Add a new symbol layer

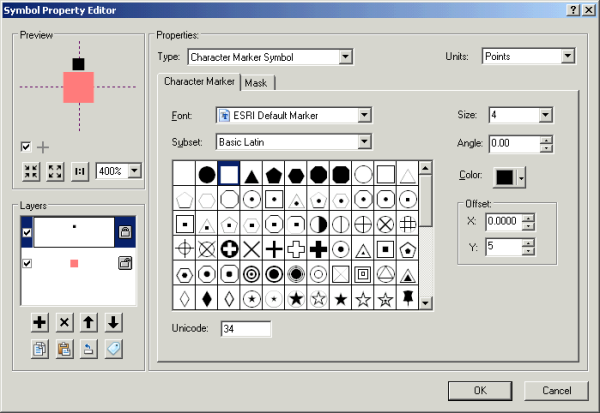click(39, 322)
